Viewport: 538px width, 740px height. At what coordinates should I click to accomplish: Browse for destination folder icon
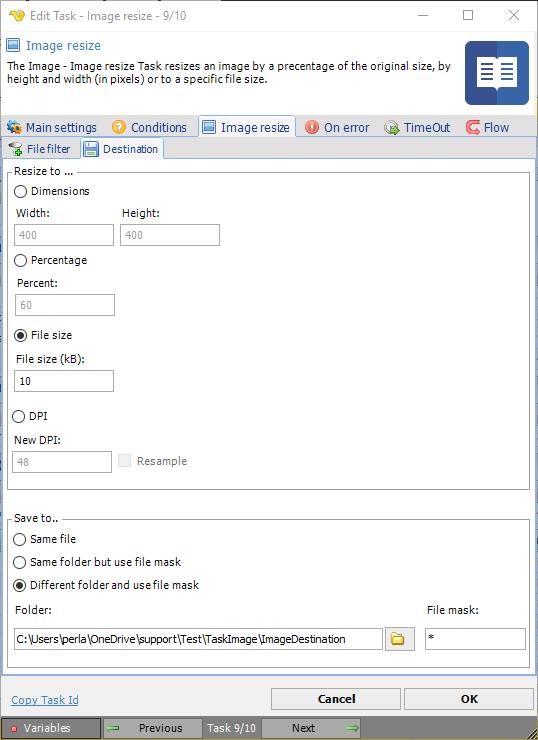click(399, 639)
